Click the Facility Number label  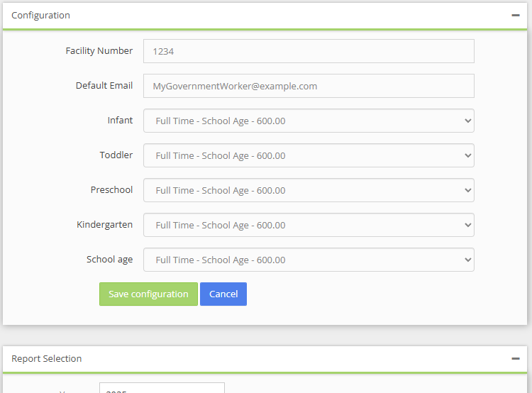point(99,50)
